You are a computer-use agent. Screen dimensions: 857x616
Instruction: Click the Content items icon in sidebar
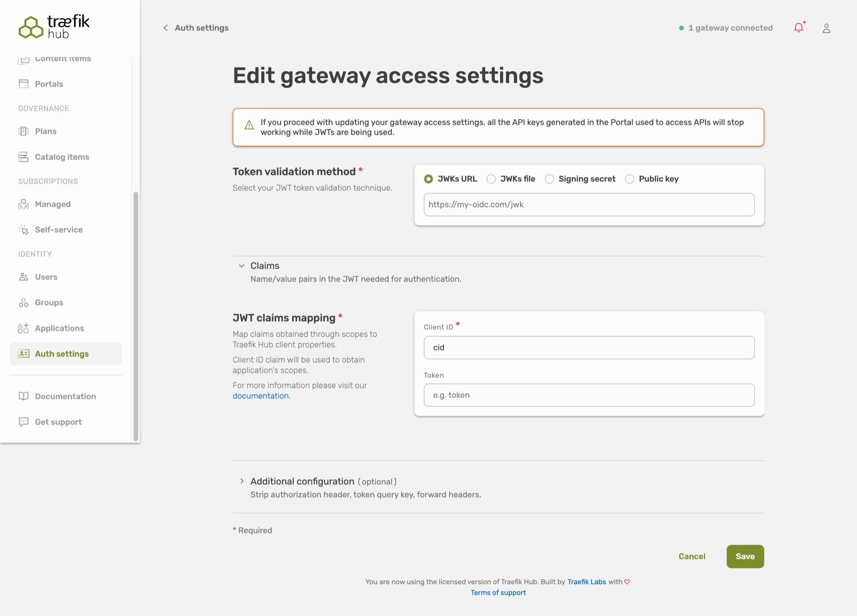(x=24, y=59)
